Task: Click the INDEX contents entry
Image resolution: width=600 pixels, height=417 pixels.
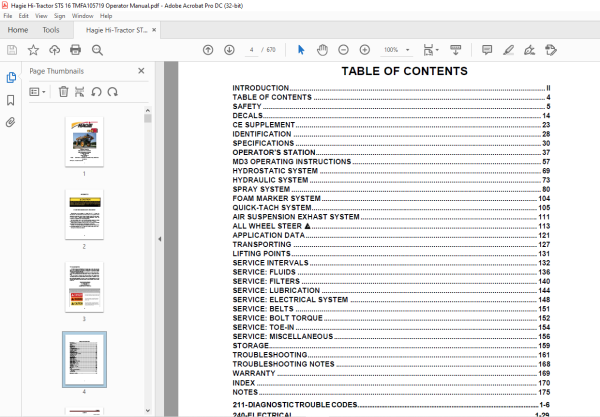Action: 391,383
